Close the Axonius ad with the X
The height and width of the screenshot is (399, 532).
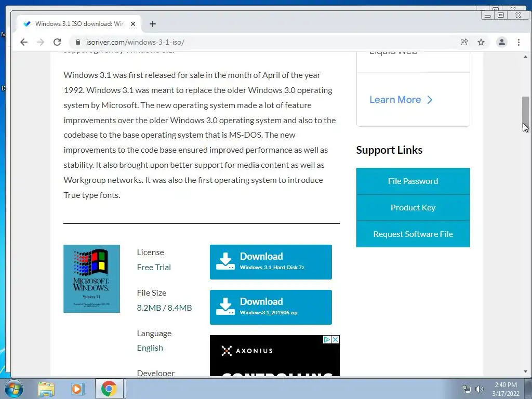point(335,339)
